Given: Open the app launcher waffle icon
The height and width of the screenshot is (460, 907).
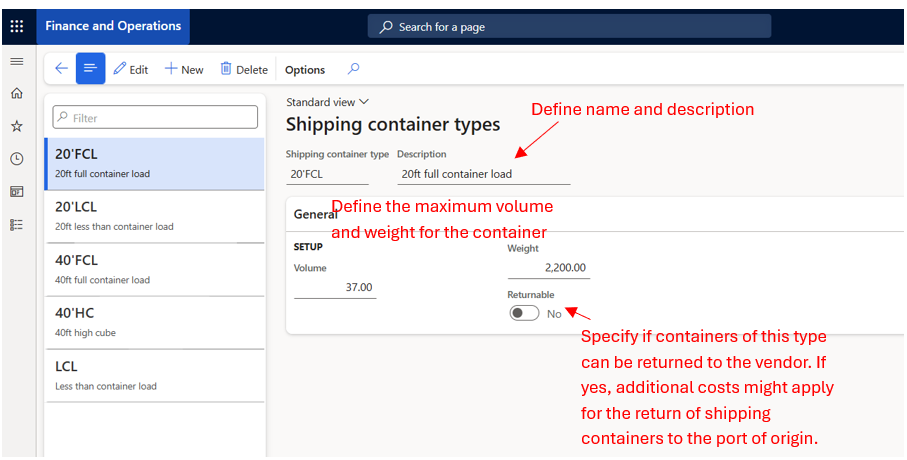Looking at the screenshot, I should click(17, 27).
